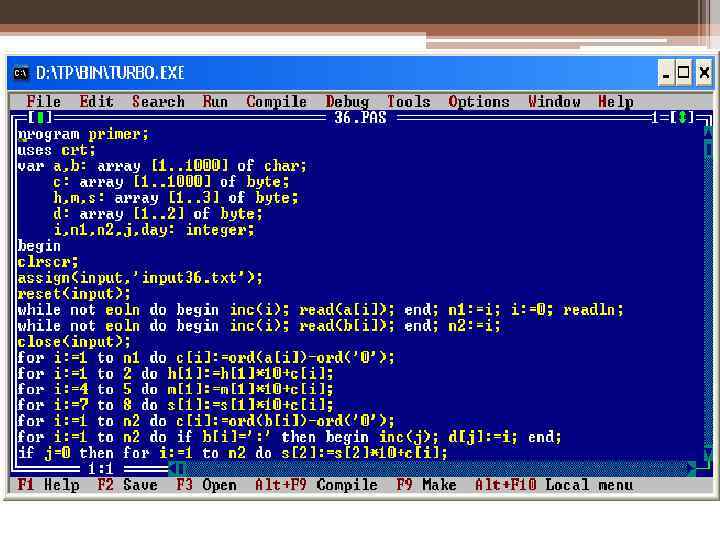Open the Search menu

(158, 101)
